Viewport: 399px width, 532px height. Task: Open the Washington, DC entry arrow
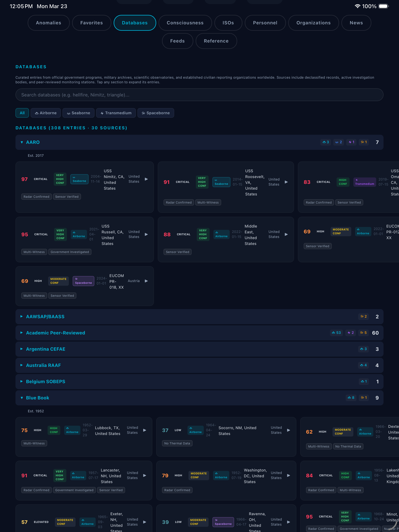pos(289,475)
